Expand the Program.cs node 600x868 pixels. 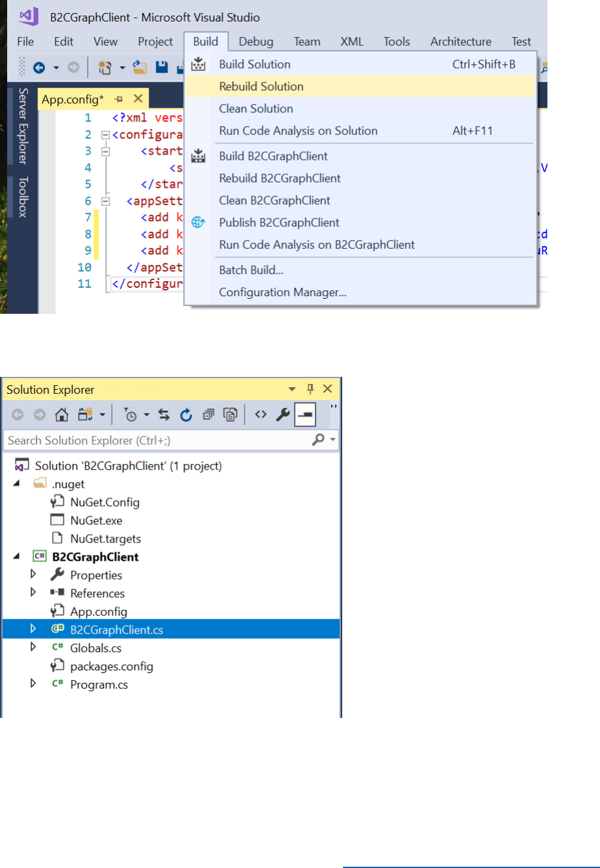[x=33, y=683]
